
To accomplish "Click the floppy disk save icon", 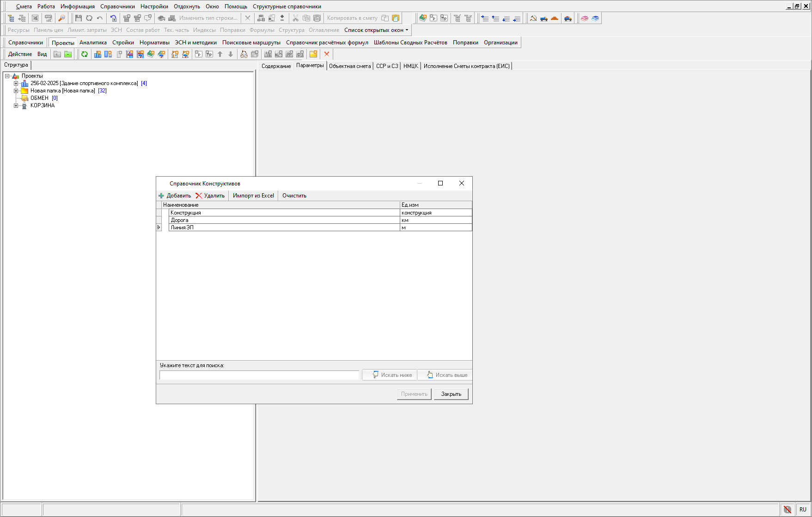I will pos(78,18).
